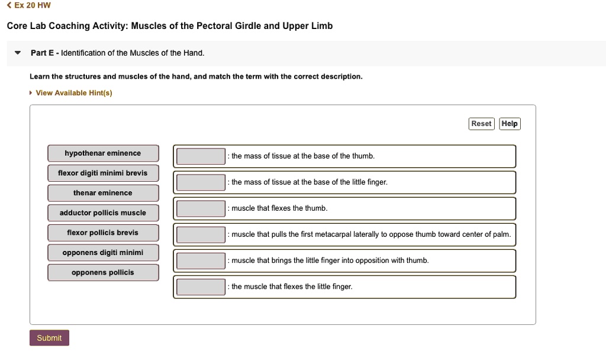Screen dimensions: 606x364
Task: Click the back chevron next to Ex 20 HW
Action: 8,5
